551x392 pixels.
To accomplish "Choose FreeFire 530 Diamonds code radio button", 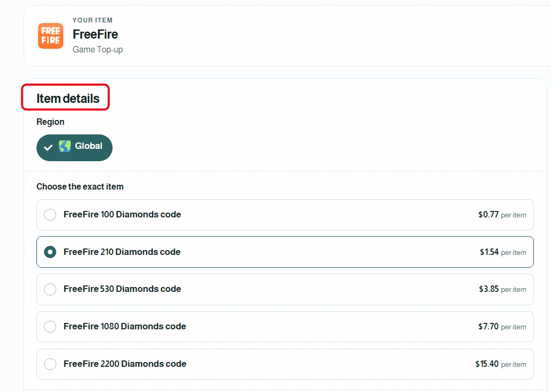I will [x=50, y=289].
